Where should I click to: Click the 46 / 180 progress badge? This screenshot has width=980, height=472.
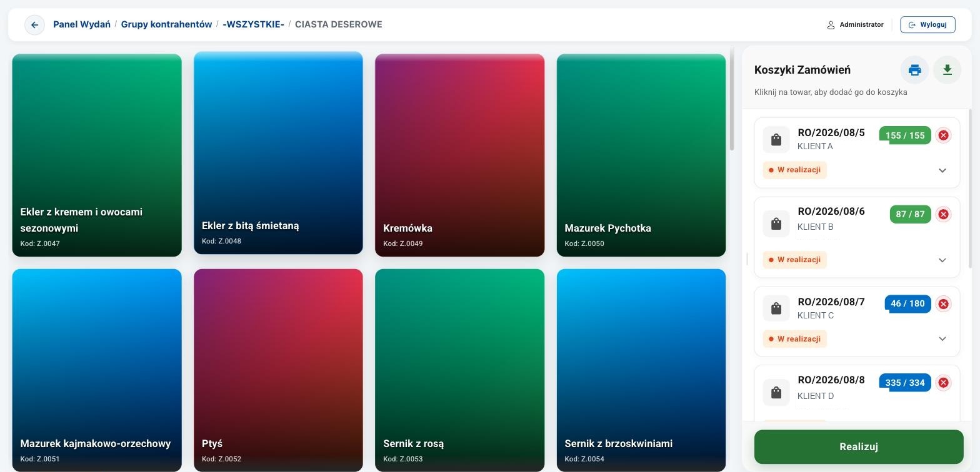click(x=907, y=304)
